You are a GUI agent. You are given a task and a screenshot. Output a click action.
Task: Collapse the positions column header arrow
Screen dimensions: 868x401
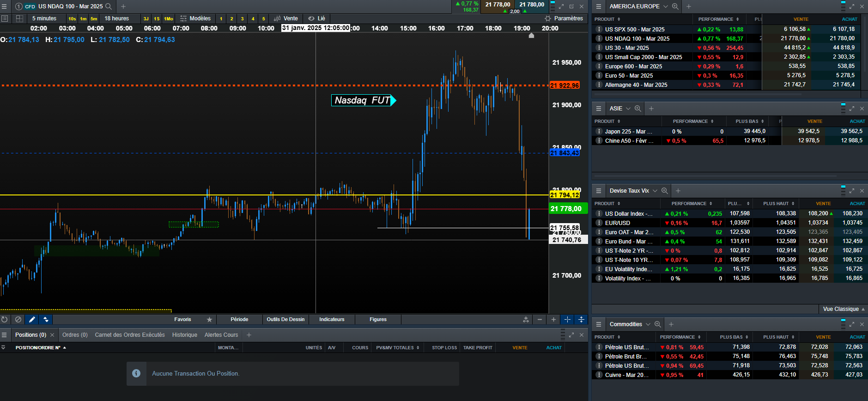(x=3, y=347)
